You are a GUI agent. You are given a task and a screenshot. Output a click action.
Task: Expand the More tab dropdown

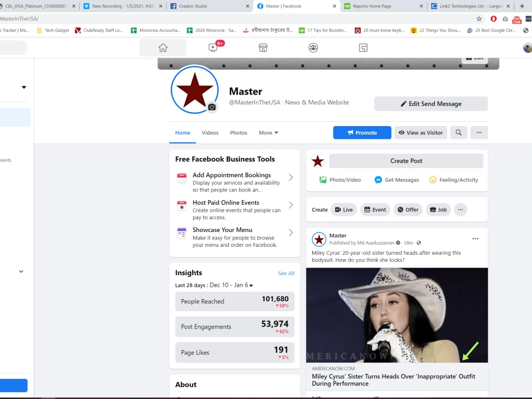click(268, 132)
